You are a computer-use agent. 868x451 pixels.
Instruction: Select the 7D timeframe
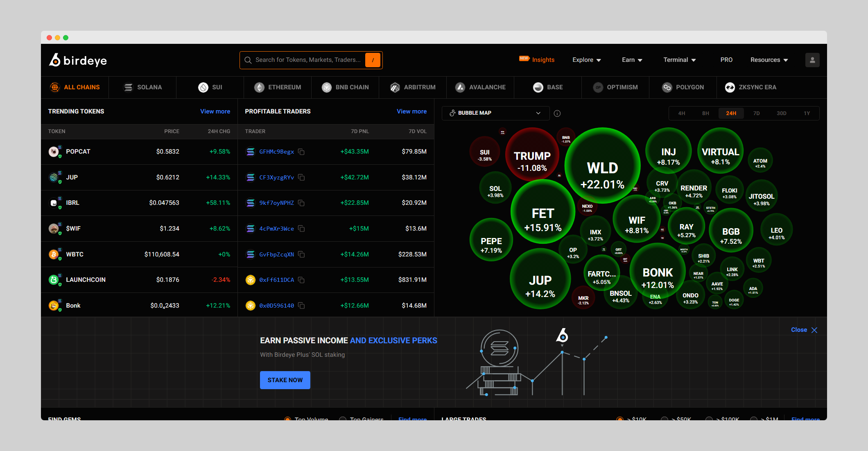[757, 113]
